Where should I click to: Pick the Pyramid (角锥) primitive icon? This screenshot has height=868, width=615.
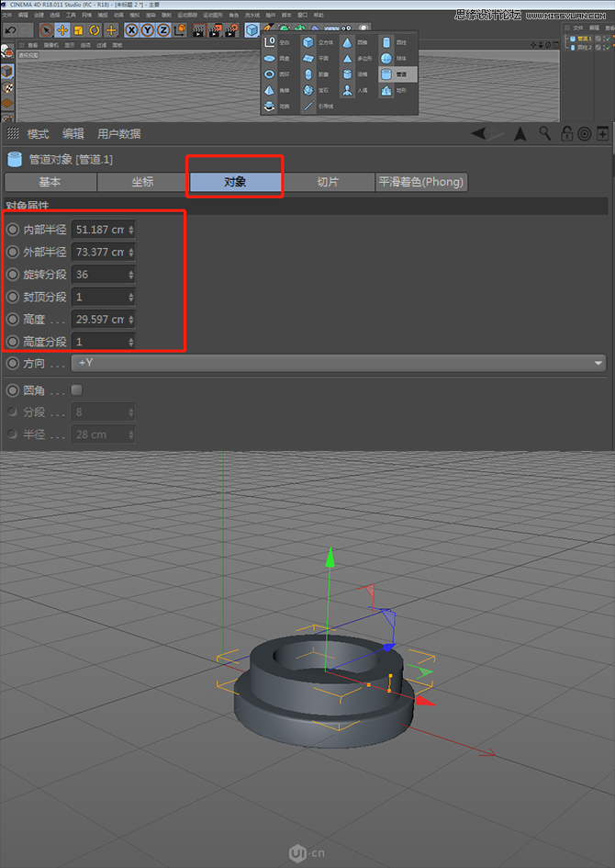click(270, 90)
